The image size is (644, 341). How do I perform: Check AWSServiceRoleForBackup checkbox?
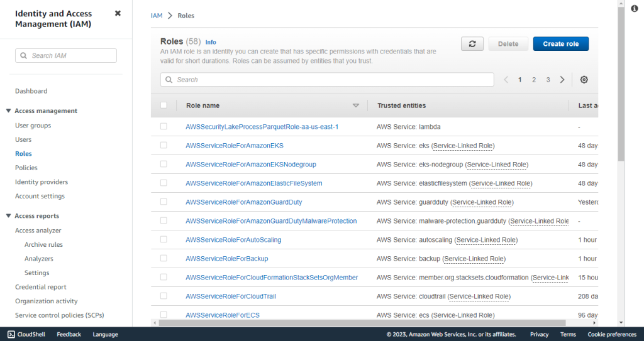(x=164, y=259)
